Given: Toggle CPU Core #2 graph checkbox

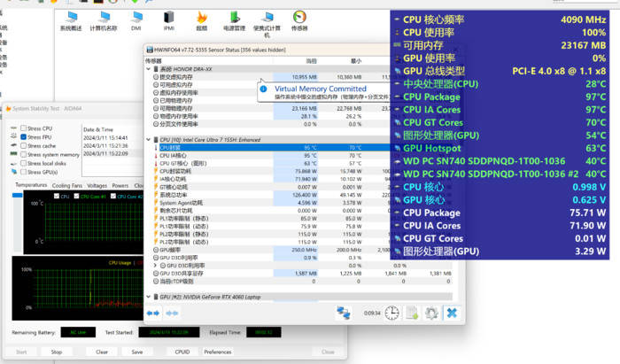Looking at the screenshot, I should tap(113, 196).
